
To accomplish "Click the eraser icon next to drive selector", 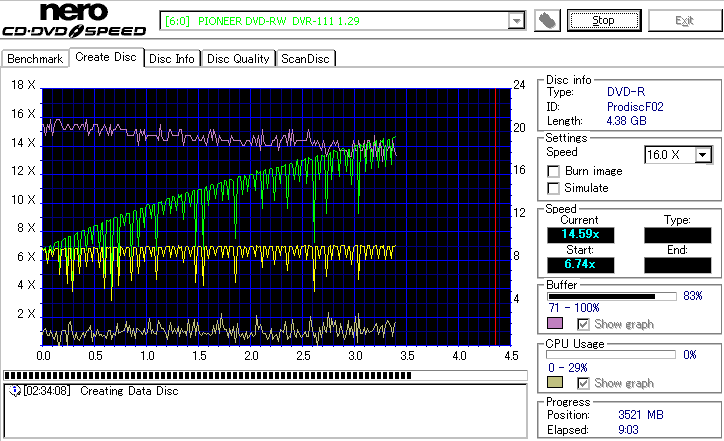I will tap(547, 21).
